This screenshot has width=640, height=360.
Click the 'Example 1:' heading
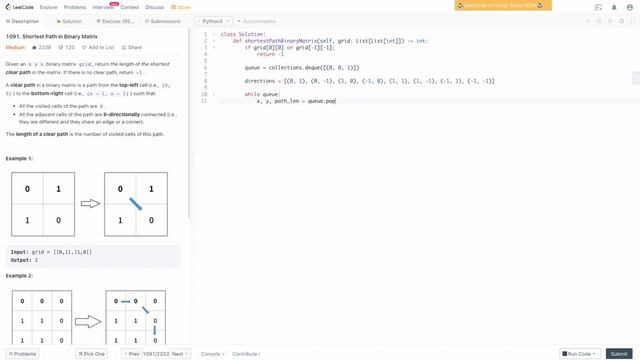click(19, 158)
